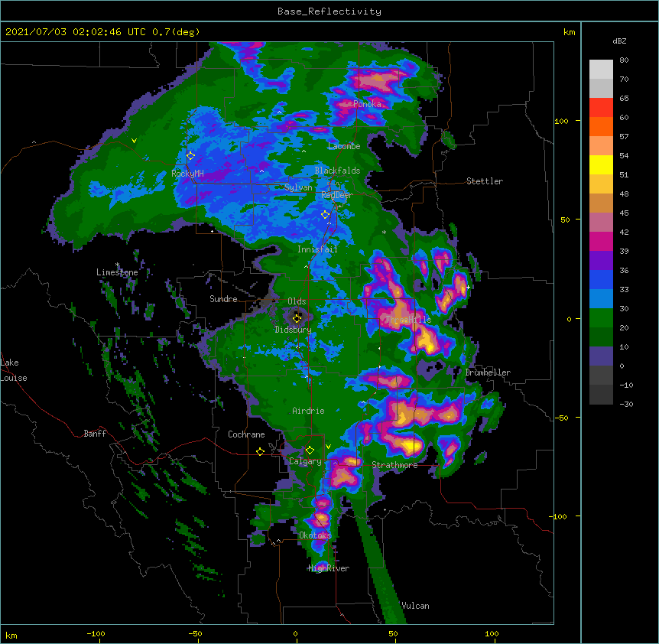This screenshot has height=644, width=659.
Task: Click the yellow radar site marker at Olds
Action: (297, 318)
